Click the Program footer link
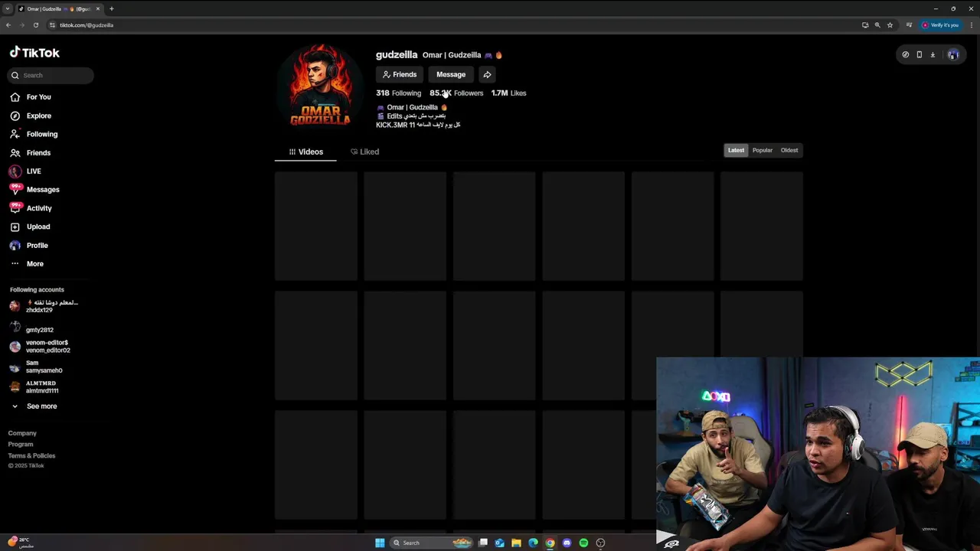 click(x=21, y=445)
